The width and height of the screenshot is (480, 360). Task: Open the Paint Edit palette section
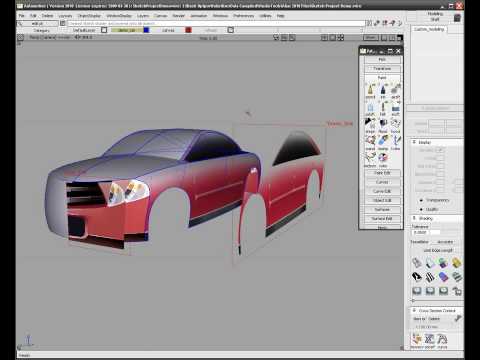382,173
